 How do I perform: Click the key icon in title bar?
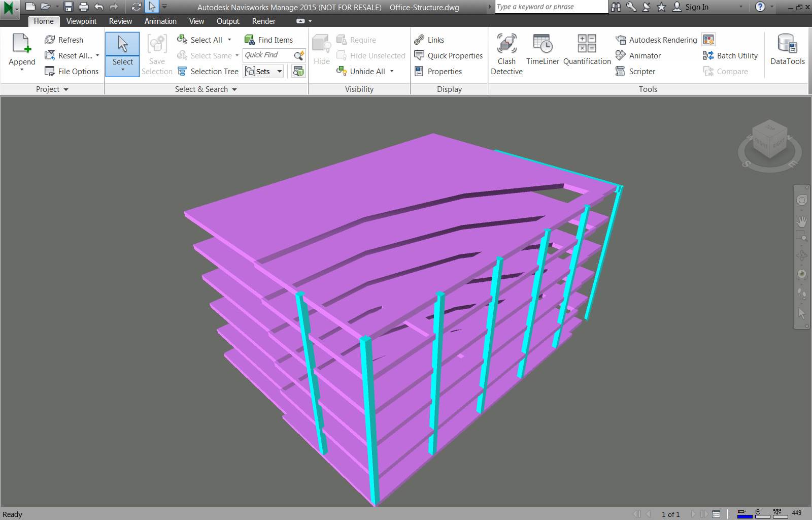coord(631,7)
